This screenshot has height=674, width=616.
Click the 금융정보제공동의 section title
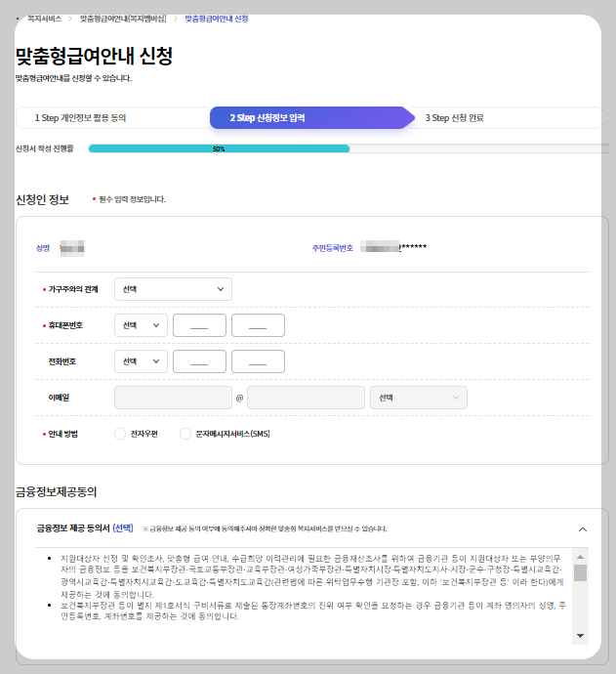point(57,491)
